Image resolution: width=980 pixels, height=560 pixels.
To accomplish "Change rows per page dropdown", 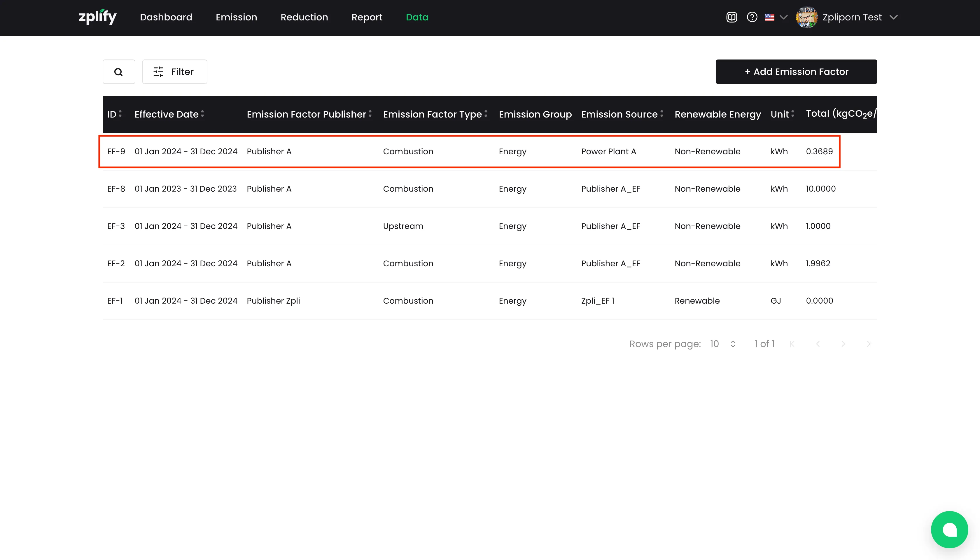I will click(723, 344).
